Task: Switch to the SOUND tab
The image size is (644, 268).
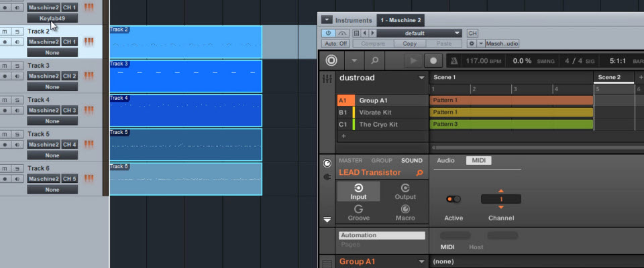Action: point(411,161)
